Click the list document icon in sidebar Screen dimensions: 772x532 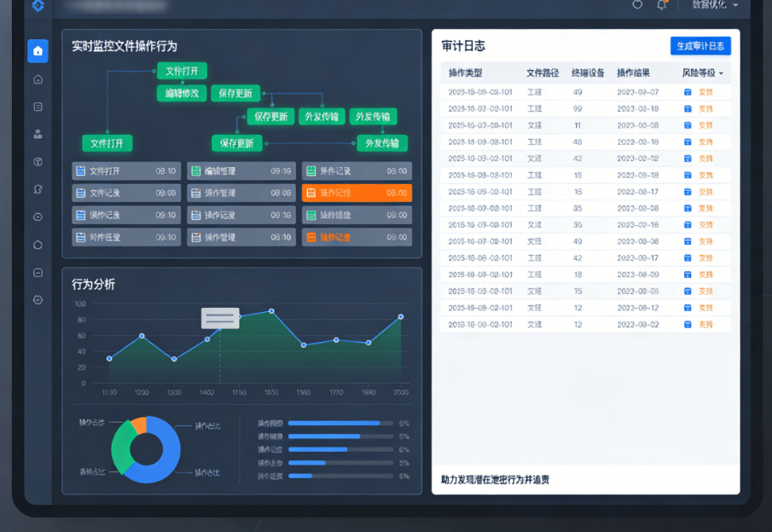pos(38,107)
